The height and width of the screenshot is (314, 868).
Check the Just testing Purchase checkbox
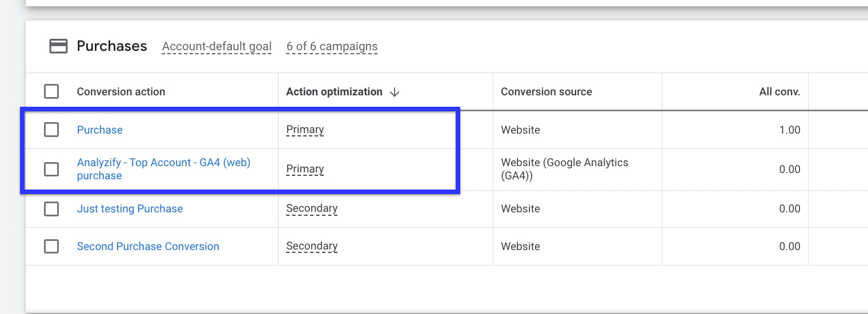click(x=51, y=209)
